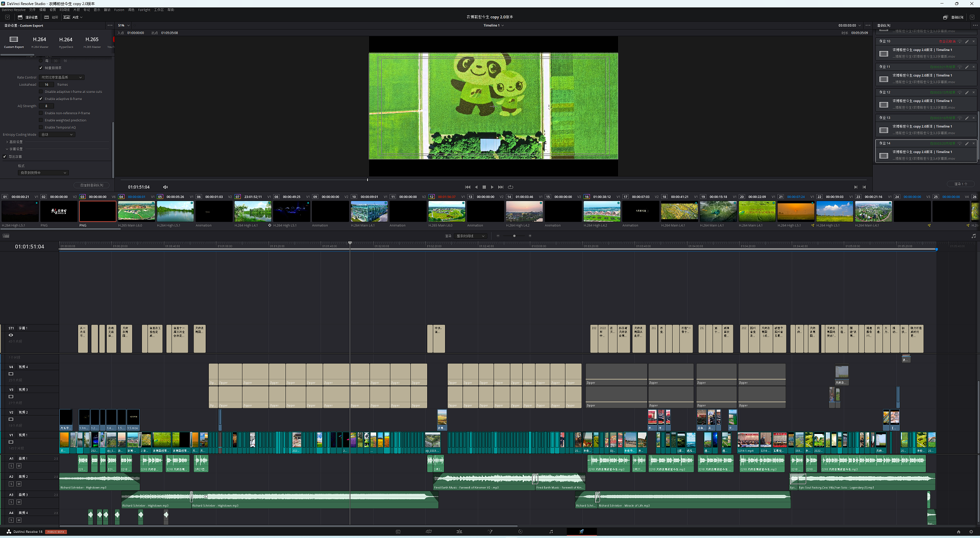
Task: Remove Job 12 from render queue
Action: (973, 92)
